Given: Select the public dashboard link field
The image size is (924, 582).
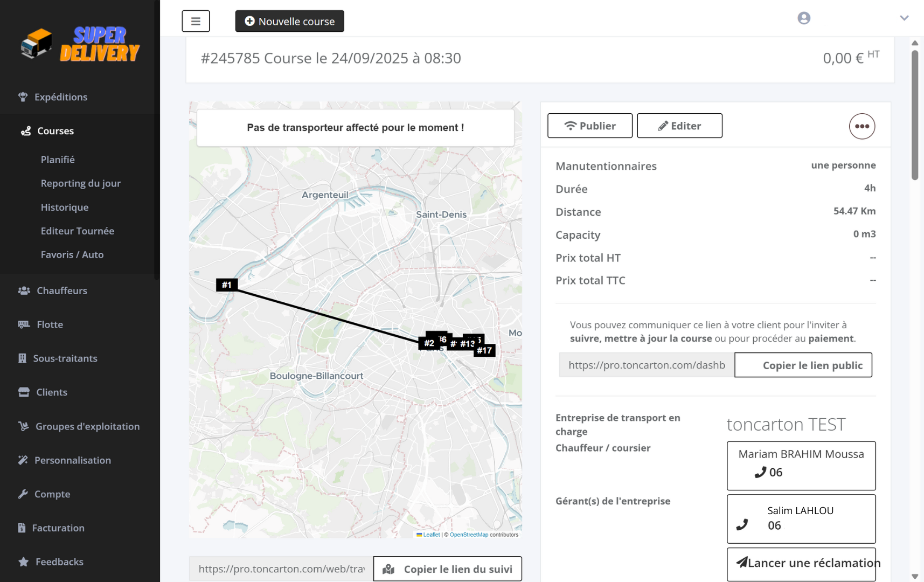Looking at the screenshot, I should coord(647,365).
